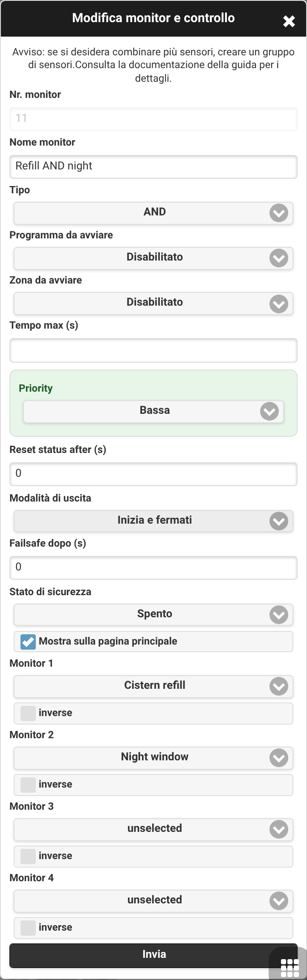The image size is (307, 980).
Task: Tick the inverse checkbox under Monitor 4
Action: click(28, 928)
